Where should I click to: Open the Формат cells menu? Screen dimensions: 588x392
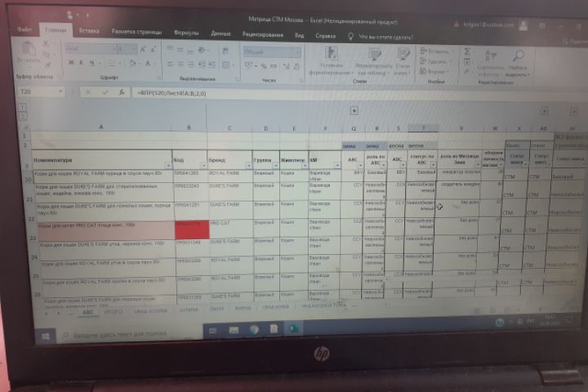point(434,71)
